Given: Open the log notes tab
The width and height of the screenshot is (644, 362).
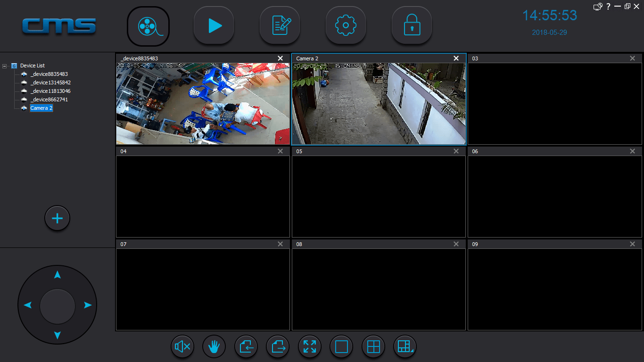Looking at the screenshot, I should pyautogui.click(x=280, y=26).
